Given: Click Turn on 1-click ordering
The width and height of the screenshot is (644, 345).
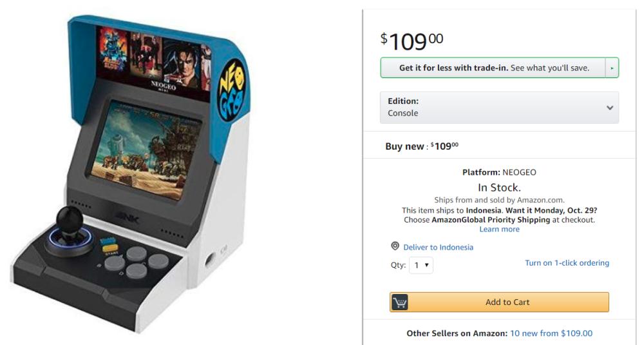Looking at the screenshot, I should tap(567, 262).
